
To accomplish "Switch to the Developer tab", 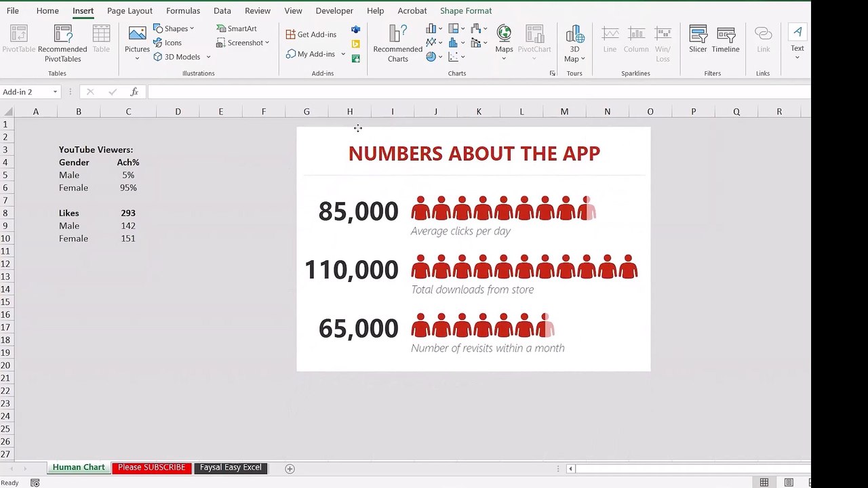I will coord(334,11).
